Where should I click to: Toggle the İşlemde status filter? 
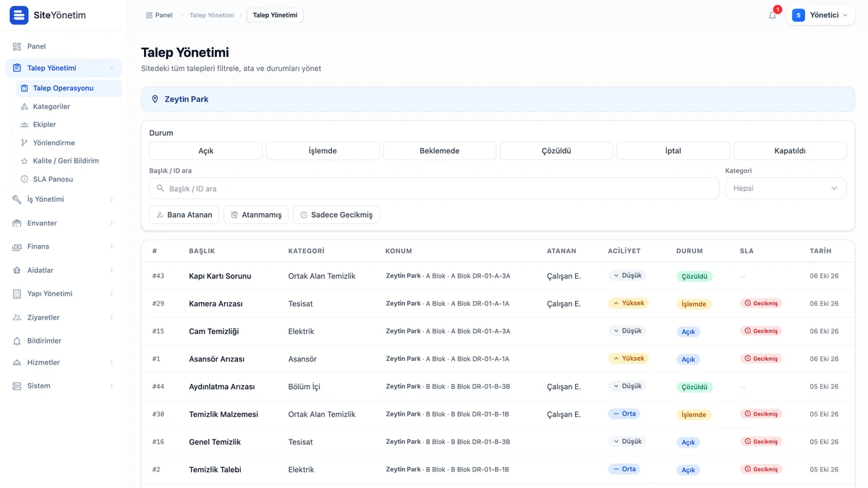coord(323,151)
